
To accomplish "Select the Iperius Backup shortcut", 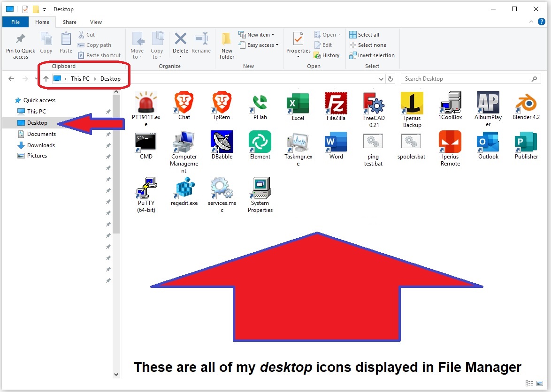I will [412, 103].
